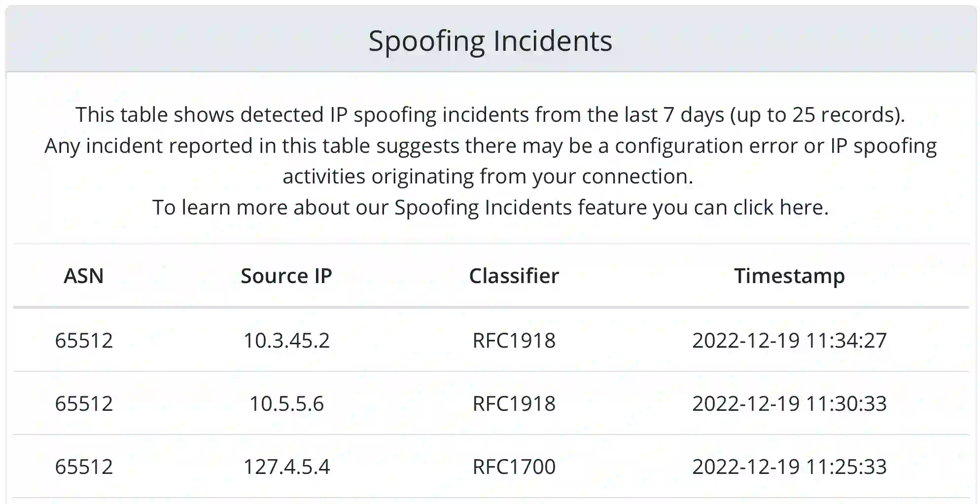Screen dimensions: 980x504
Task: Click RFC1918 classifier in the 10.3.45.2 row
Action: pyautogui.click(x=514, y=340)
